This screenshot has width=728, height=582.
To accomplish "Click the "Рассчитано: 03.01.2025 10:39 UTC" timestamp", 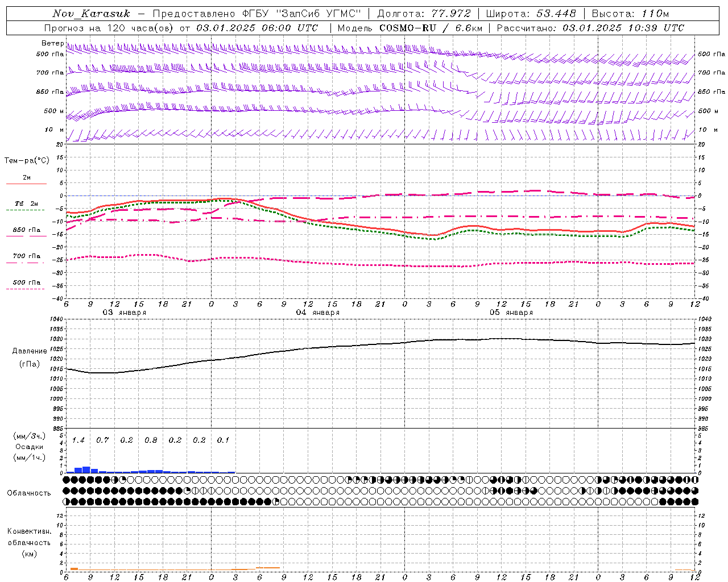I will click(x=590, y=28).
